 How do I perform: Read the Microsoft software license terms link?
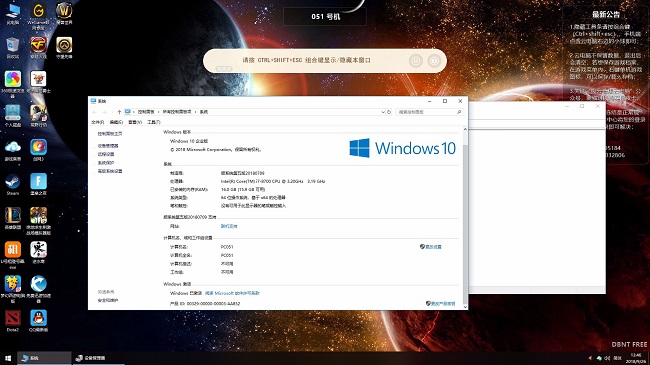[x=232, y=293]
